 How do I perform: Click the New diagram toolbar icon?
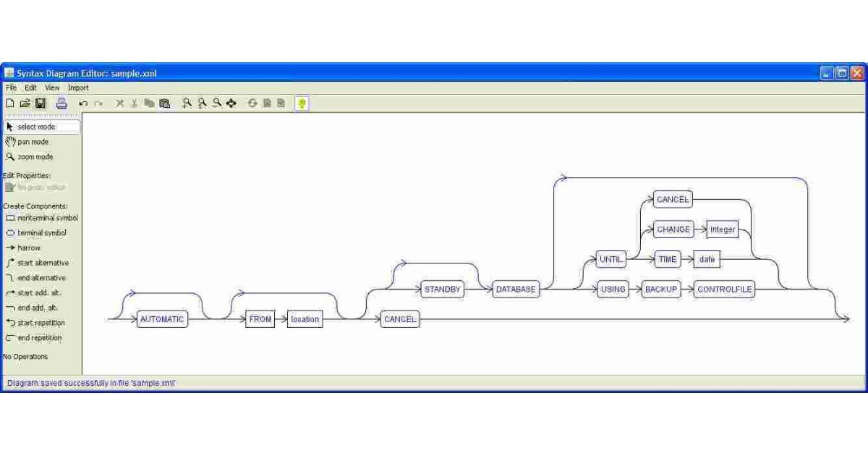pyautogui.click(x=10, y=104)
